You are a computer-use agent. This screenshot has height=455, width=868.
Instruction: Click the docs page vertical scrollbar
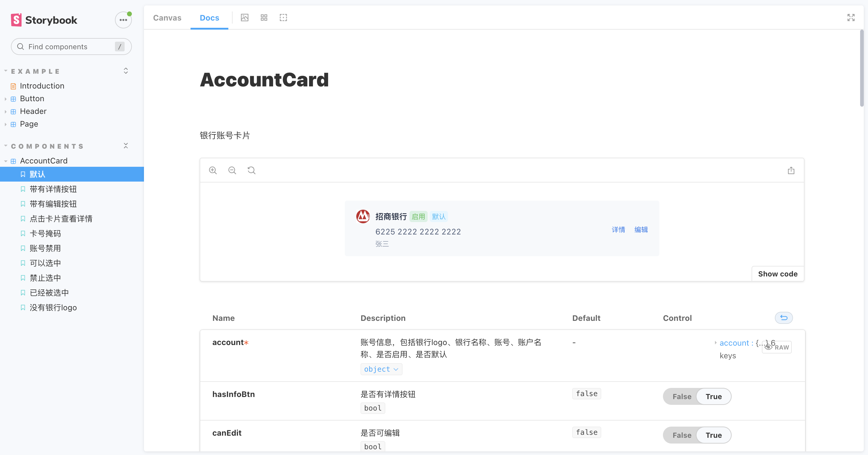(862, 68)
